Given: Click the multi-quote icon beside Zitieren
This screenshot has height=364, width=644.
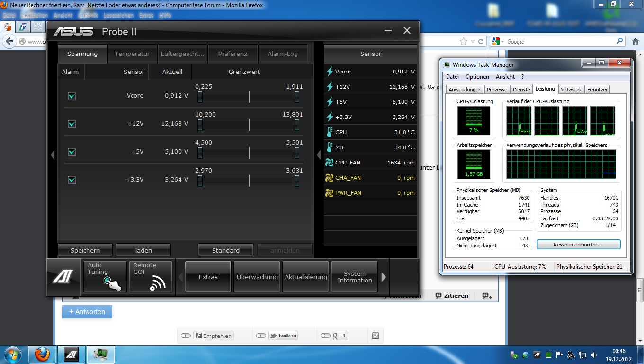Looking at the screenshot, I should [487, 295].
